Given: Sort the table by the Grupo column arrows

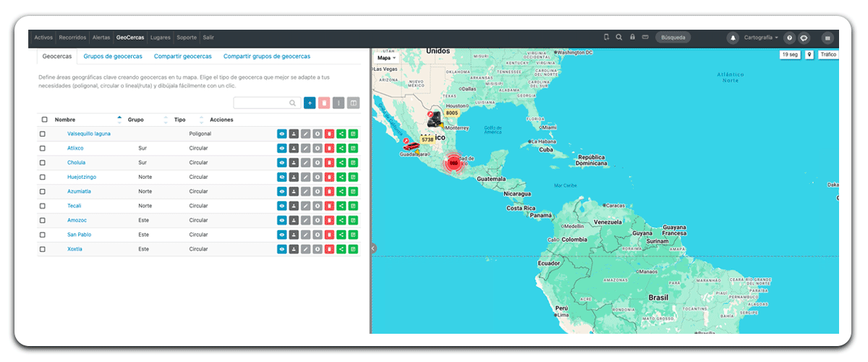Looking at the screenshot, I should pos(166,119).
